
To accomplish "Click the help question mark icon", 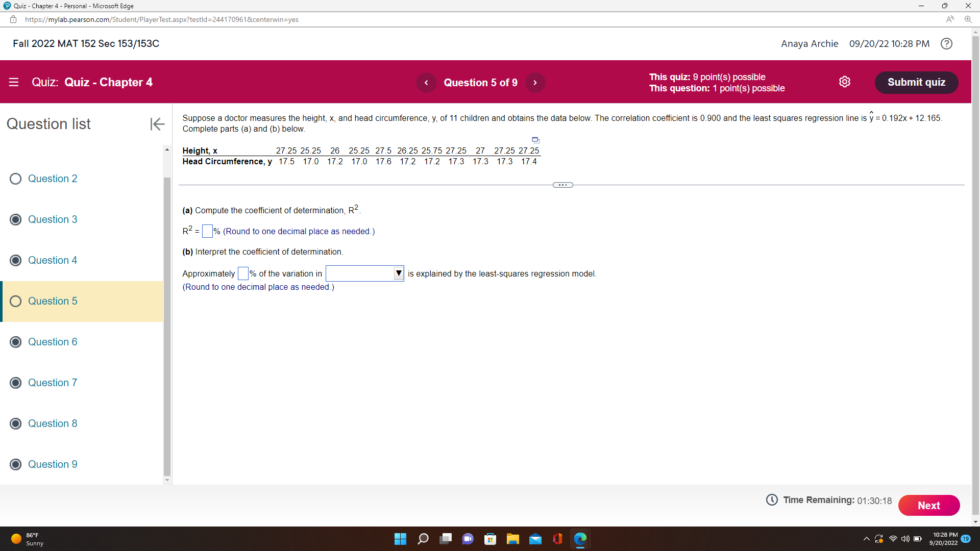I will (947, 43).
